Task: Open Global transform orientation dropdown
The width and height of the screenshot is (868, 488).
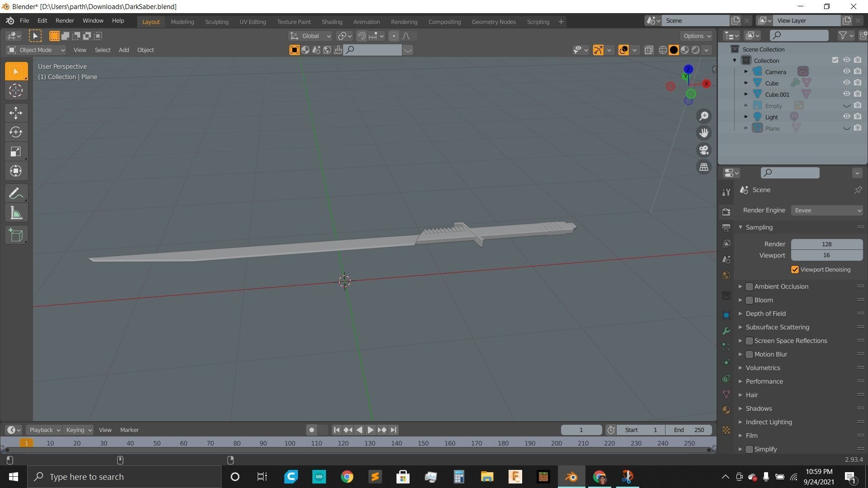Action: click(x=310, y=36)
